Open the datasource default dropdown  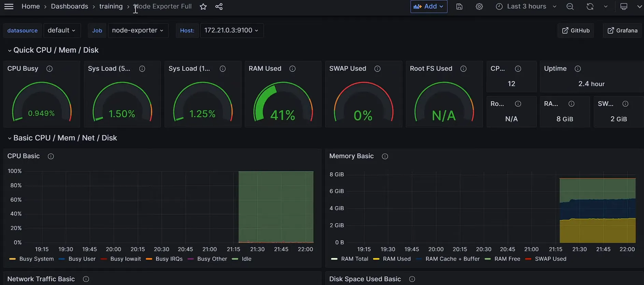tap(62, 30)
